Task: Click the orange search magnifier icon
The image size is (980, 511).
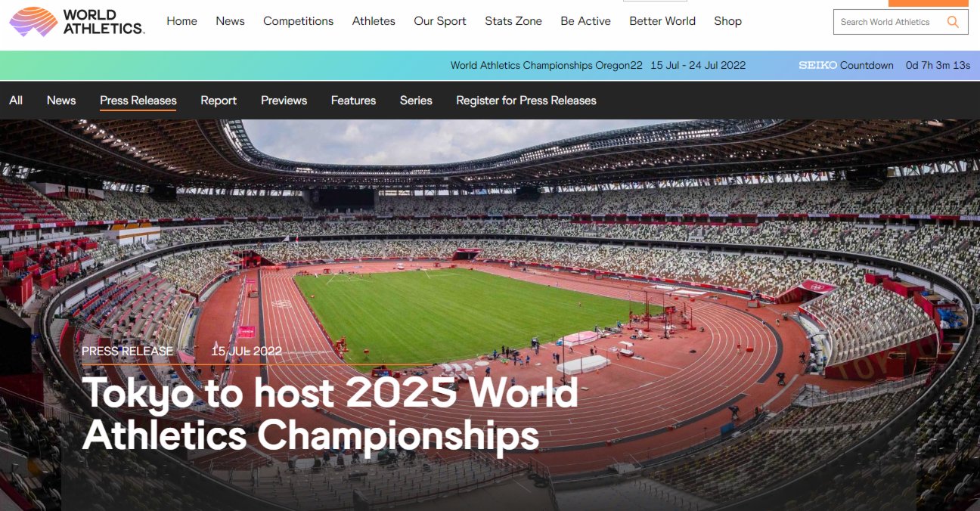Action: (953, 22)
